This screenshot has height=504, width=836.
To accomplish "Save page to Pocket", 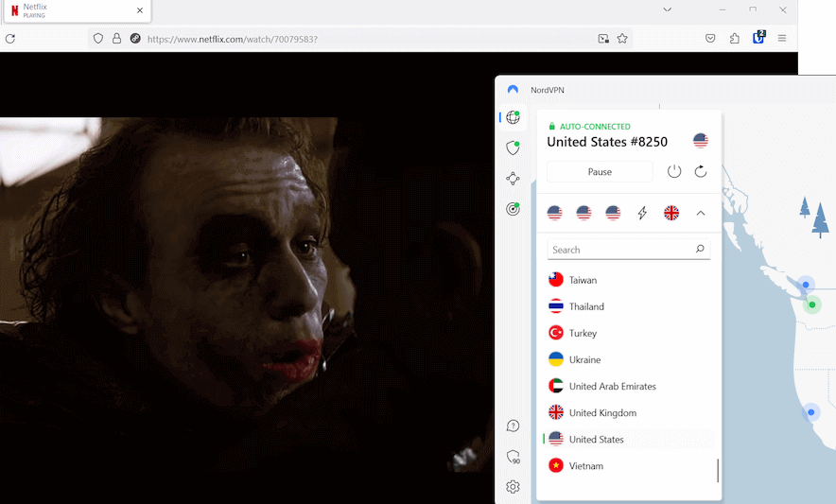I will pyautogui.click(x=710, y=39).
